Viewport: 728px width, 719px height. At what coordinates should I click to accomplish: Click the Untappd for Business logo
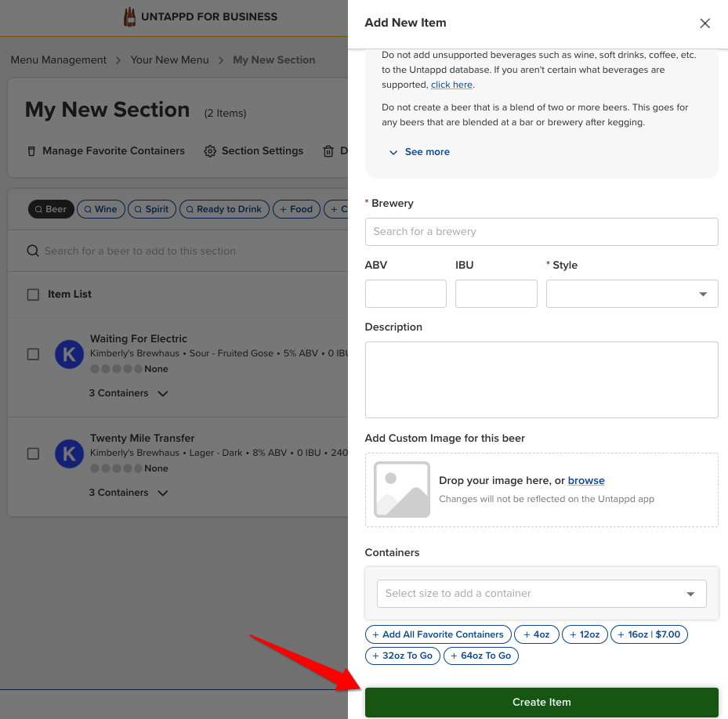click(130, 16)
